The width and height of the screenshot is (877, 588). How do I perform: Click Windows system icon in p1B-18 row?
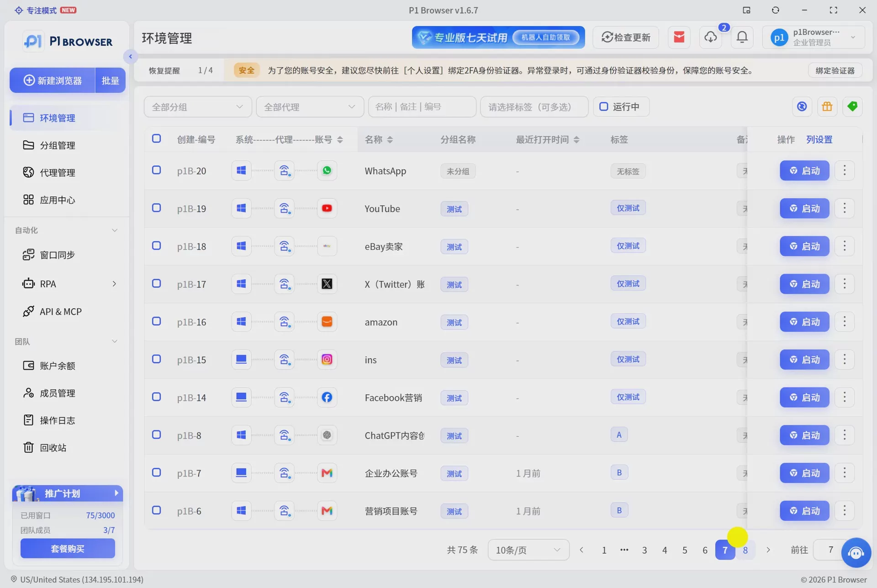coord(241,247)
